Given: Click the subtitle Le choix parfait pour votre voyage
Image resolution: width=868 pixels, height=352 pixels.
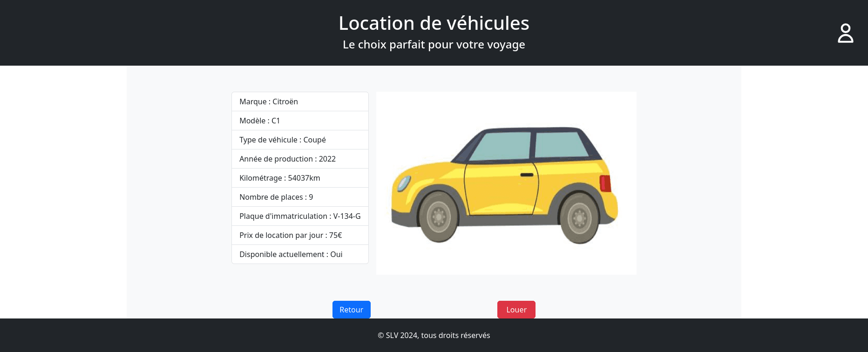Looking at the screenshot, I should point(434,45).
